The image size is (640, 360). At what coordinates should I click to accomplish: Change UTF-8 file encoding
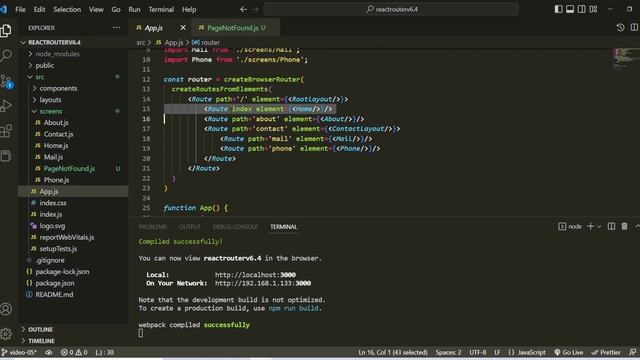coord(478,352)
